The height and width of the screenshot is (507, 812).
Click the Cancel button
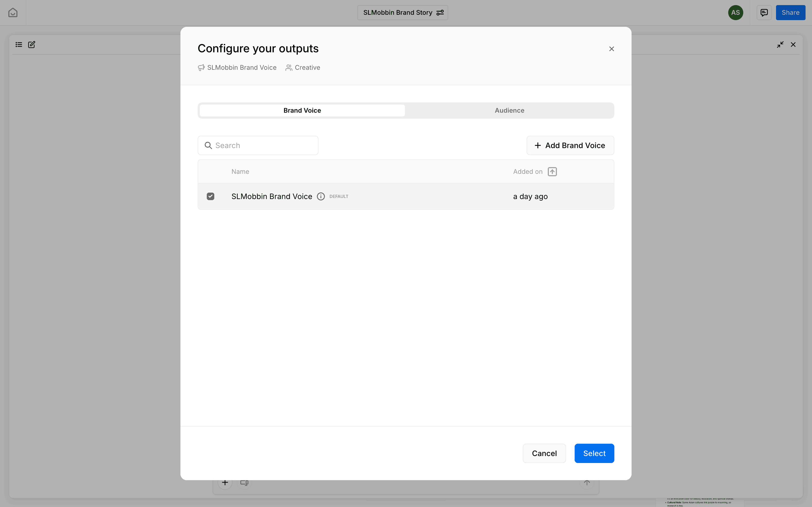pos(544,453)
